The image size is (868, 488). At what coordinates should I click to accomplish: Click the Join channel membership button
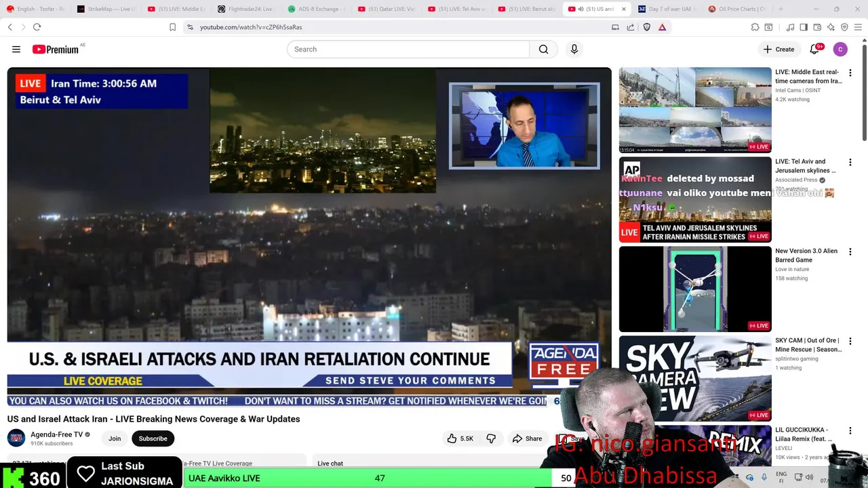[x=115, y=439]
